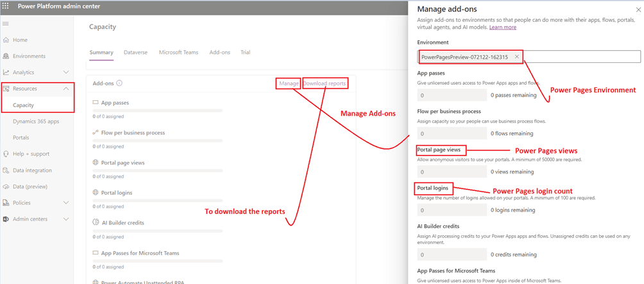Screen dimensions: 644x284
Task: Click the Help + support headset icon
Action: click(x=6, y=154)
